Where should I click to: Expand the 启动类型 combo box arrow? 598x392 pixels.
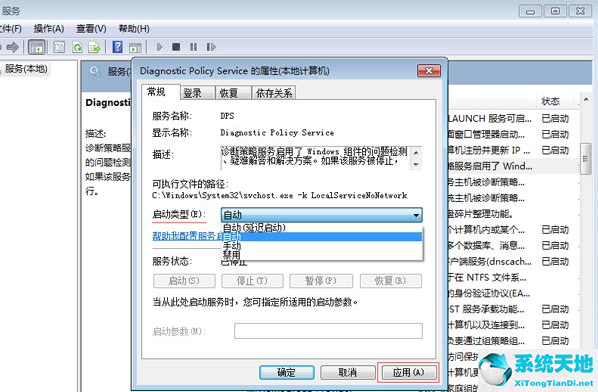(x=416, y=215)
